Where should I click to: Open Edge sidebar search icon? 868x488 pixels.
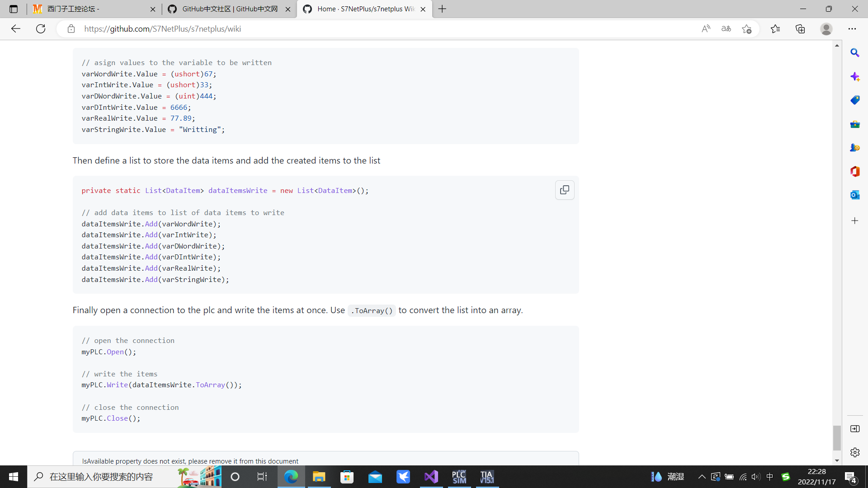click(x=854, y=53)
